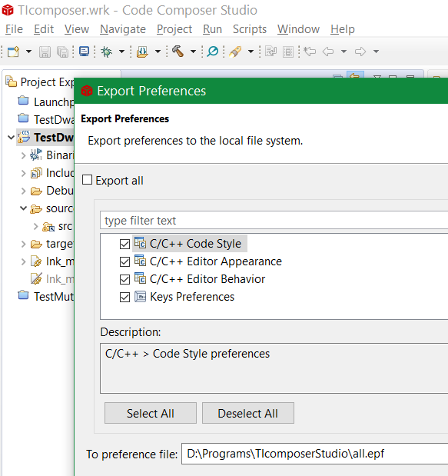
Task: Click the Build hammer icon
Action: (x=178, y=52)
